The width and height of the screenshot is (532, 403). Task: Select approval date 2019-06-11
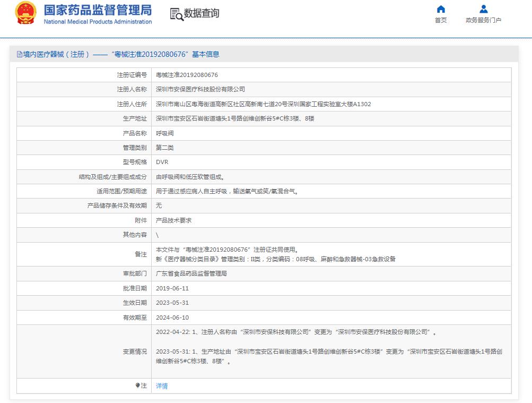coord(172,288)
